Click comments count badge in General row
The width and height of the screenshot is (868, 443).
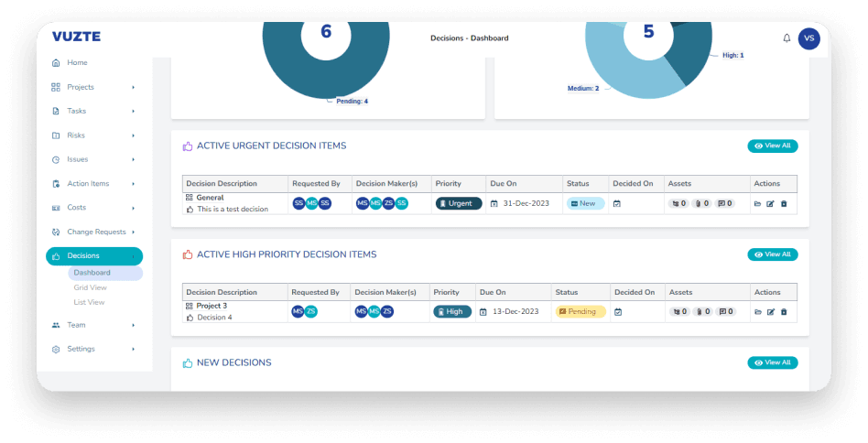coord(726,203)
